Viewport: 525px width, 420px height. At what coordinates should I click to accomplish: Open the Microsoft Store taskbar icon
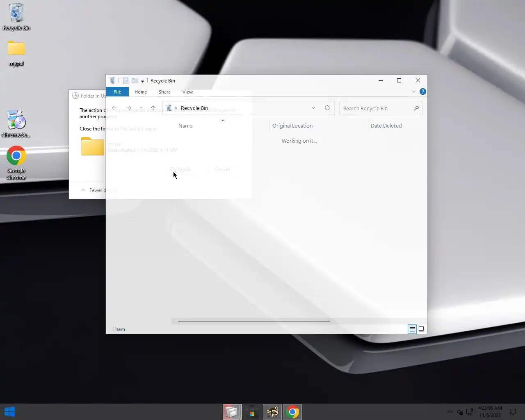point(252,412)
